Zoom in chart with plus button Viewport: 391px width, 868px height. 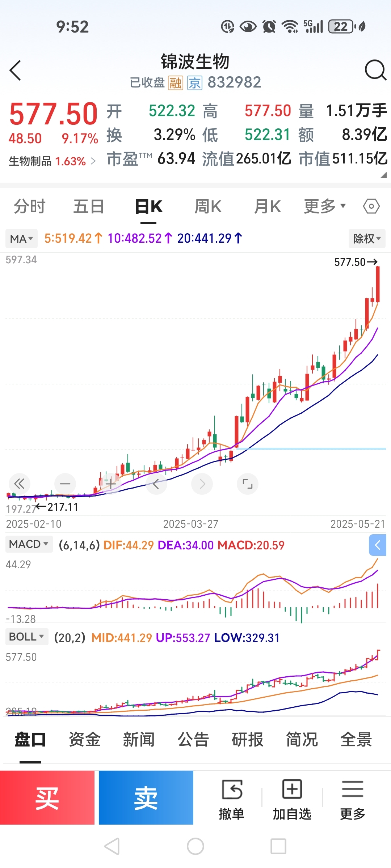click(111, 484)
